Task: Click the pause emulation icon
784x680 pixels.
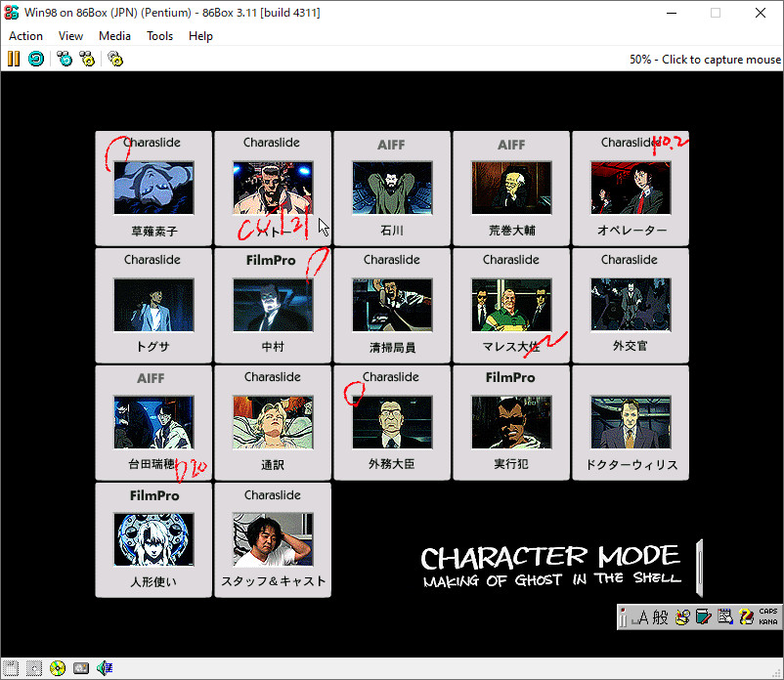Action: 14,59
